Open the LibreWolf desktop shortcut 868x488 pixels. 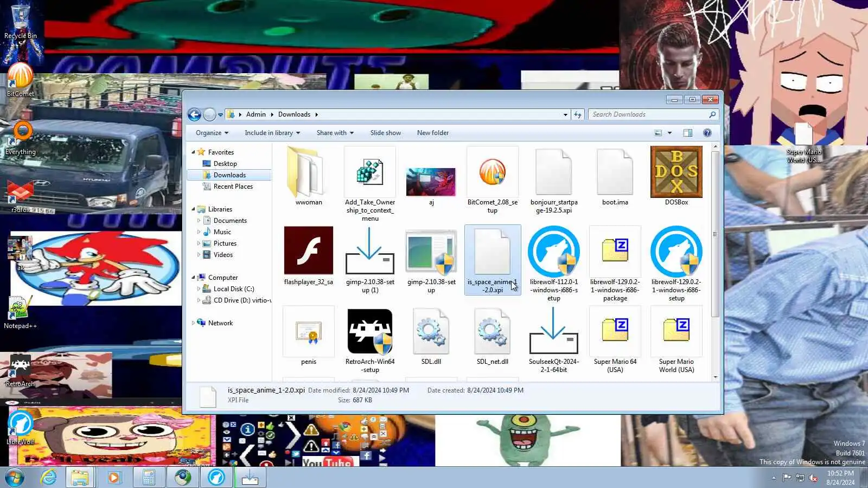(x=20, y=428)
